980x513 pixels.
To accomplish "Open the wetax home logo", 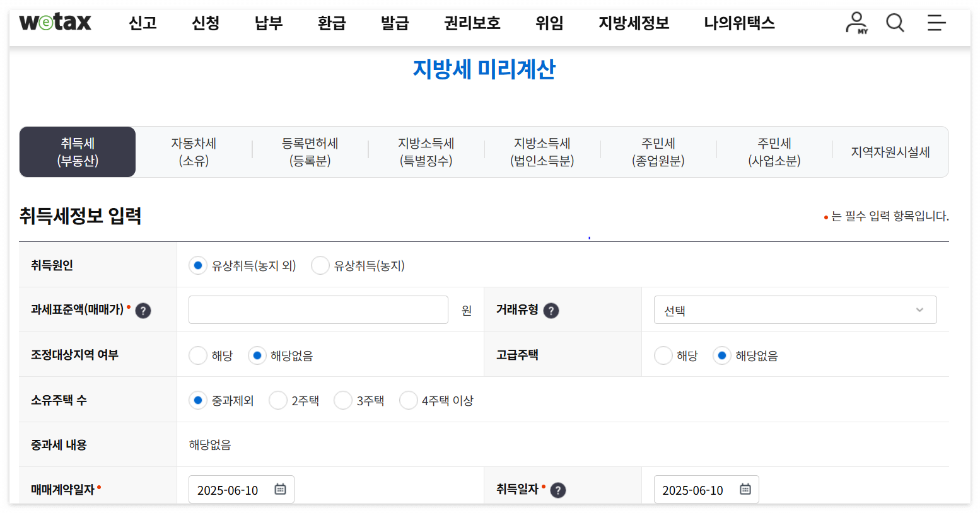I will [55, 23].
